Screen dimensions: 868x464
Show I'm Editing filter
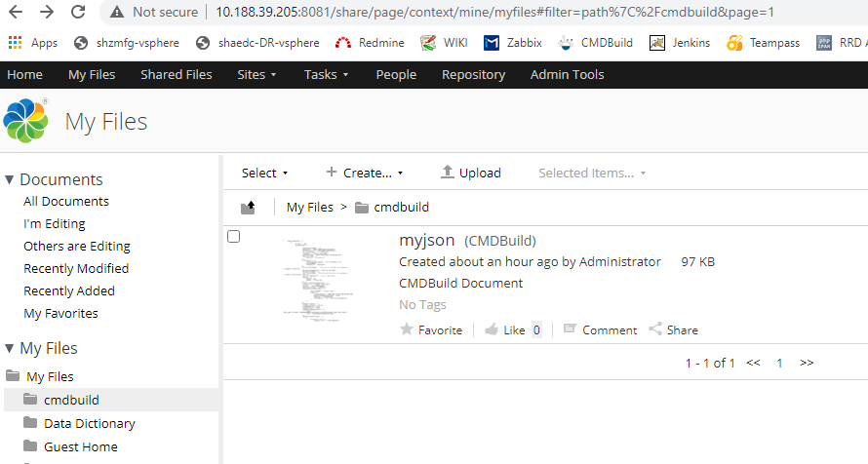coord(55,224)
